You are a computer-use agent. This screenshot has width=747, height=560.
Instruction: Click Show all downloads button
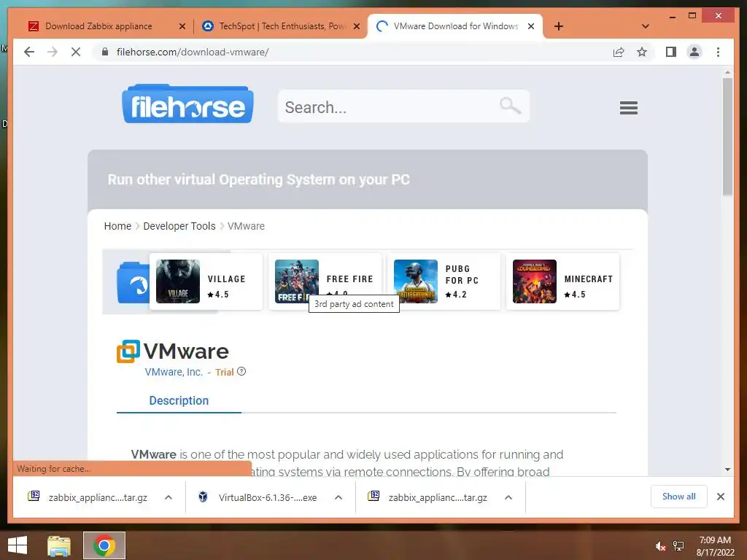point(679,496)
